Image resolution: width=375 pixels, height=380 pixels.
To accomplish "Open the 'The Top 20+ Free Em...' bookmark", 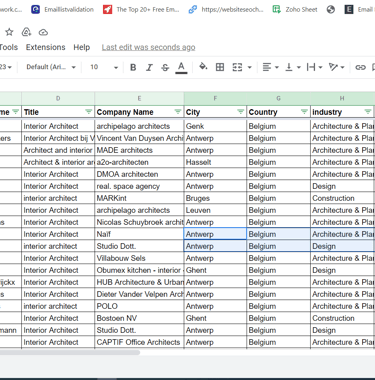I will click(x=141, y=9).
